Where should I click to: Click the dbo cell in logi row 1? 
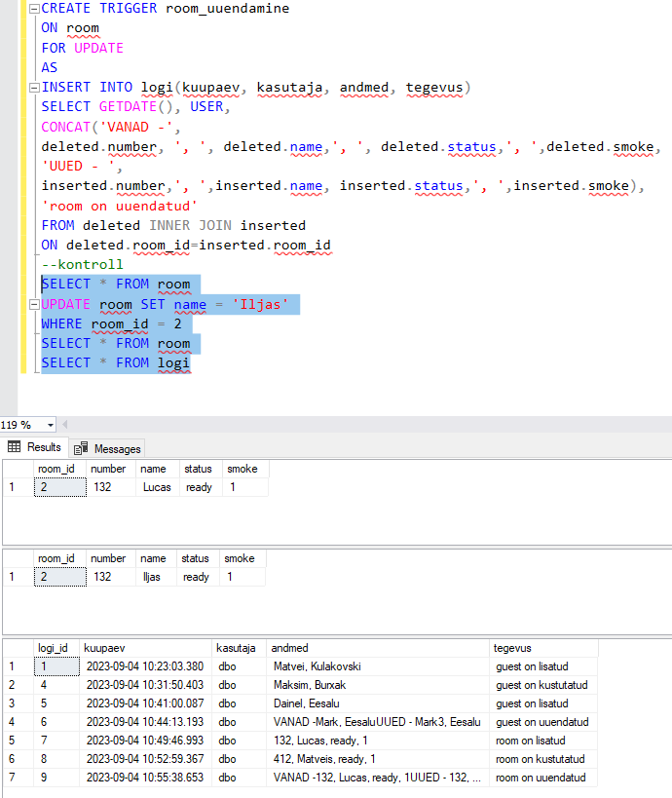tap(239, 666)
